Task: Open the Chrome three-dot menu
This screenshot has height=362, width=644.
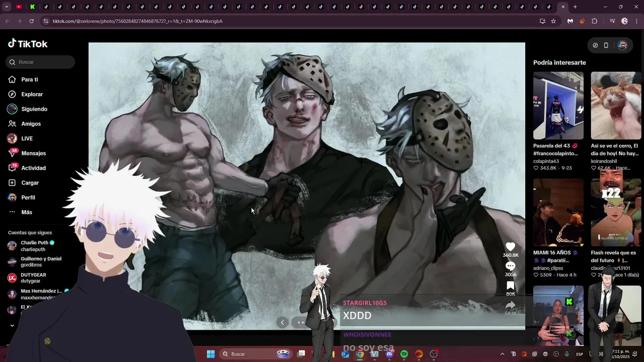Action: tap(637, 21)
